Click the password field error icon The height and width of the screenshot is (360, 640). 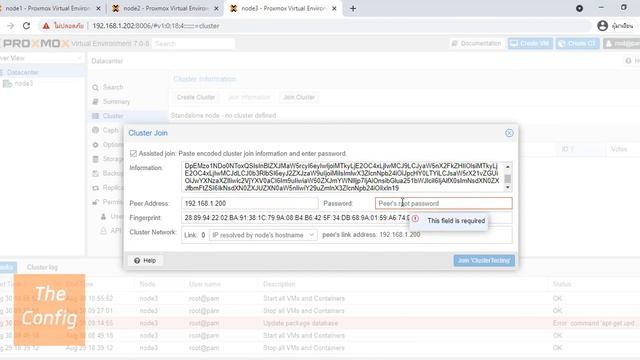pos(415,219)
